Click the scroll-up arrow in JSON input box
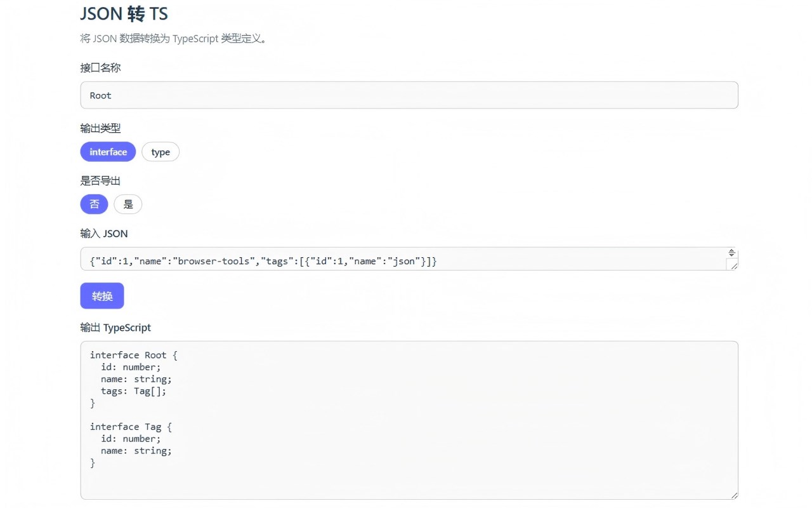The image size is (812, 508). (731, 251)
